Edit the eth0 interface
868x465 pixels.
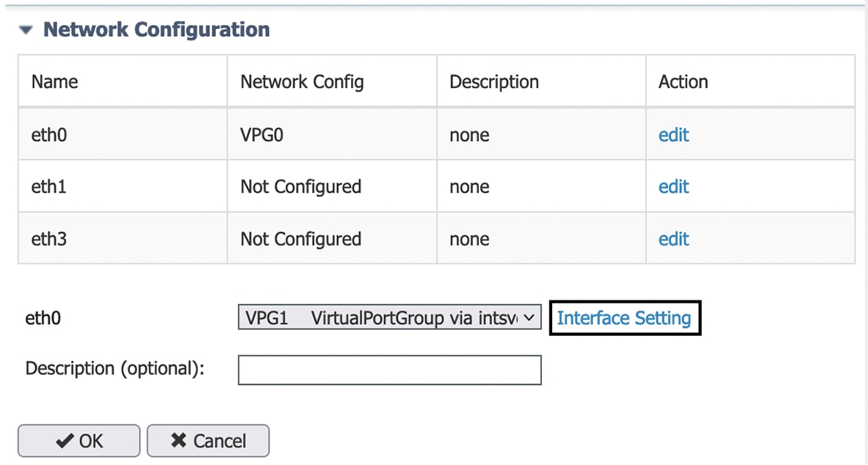tap(673, 134)
